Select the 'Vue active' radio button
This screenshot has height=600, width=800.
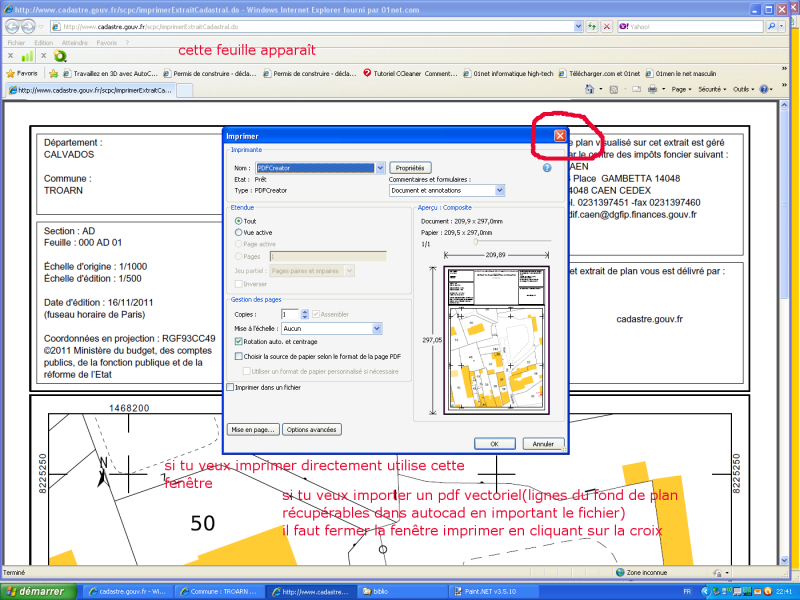[x=238, y=232]
